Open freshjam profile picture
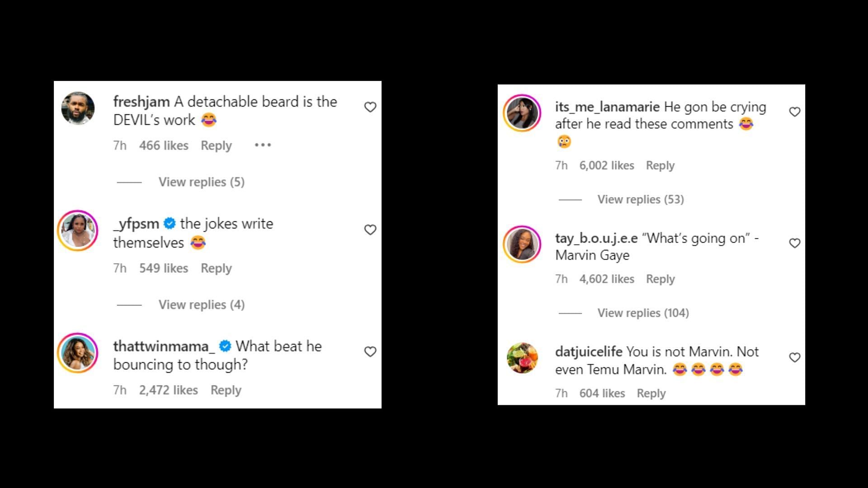The height and width of the screenshot is (488, 868). tap(77, 113)
